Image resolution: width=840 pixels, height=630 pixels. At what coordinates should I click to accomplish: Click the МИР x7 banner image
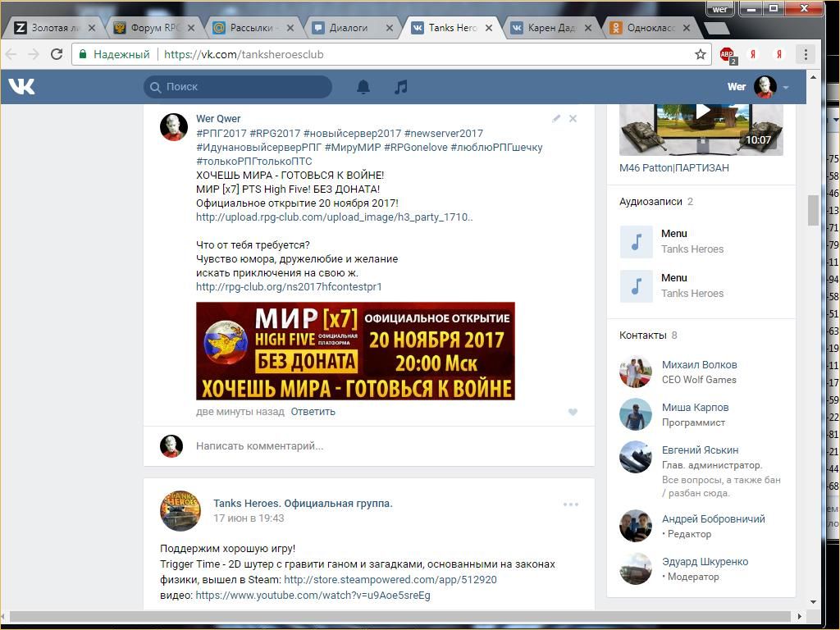355,351
